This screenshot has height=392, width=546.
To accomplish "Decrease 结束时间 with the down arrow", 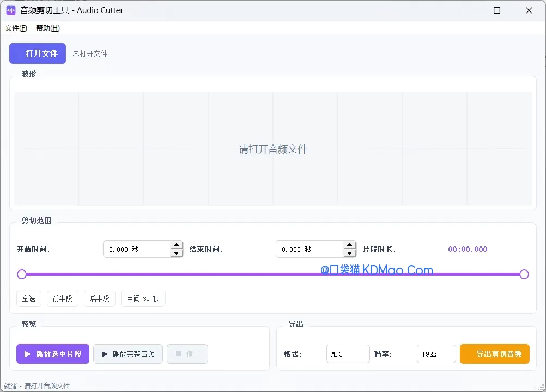I will [350, 254].
